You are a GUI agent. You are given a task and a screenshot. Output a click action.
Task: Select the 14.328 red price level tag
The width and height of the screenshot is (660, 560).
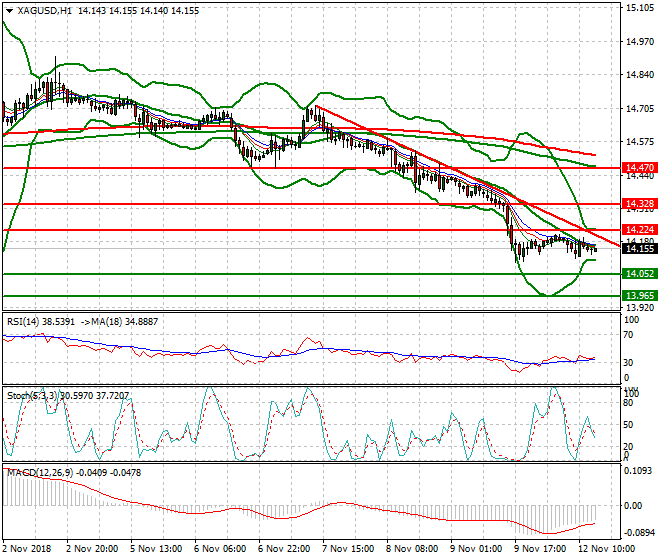tap(639, 203)
